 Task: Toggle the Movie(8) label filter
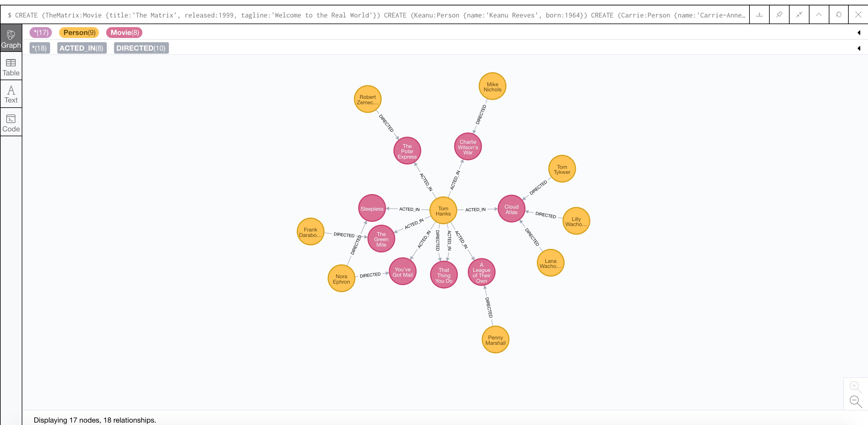pos(124,32)
